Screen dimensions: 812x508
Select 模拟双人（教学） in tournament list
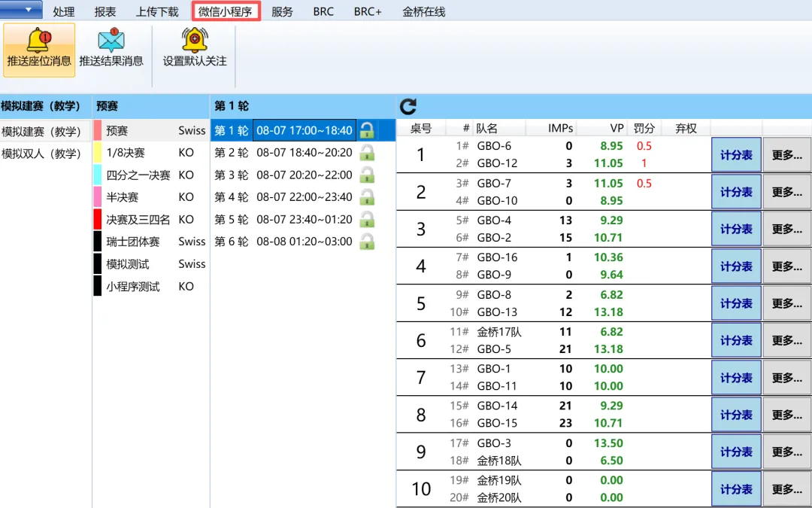[x=46, y=154]
